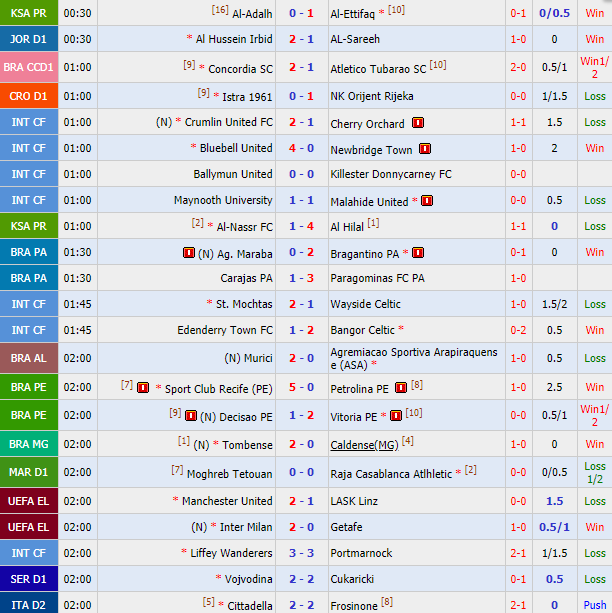The image size is (612, 613).
Task: Click Cukaricki team name
Action: pyautogui.click(x=352, y=579)
